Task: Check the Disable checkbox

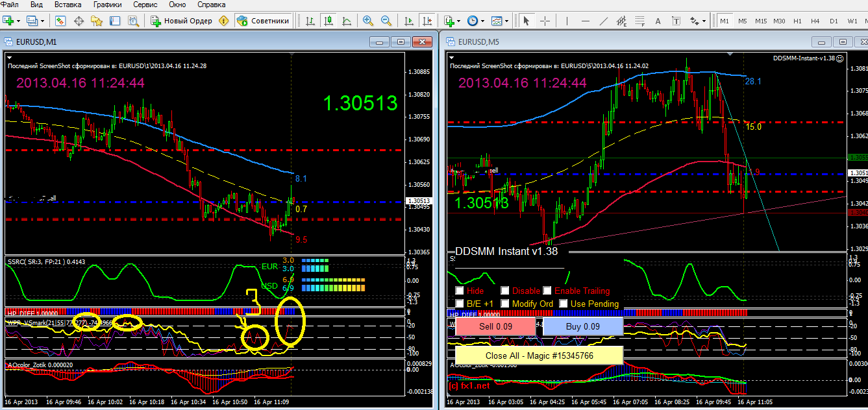Action: click(x=505, y=291)
